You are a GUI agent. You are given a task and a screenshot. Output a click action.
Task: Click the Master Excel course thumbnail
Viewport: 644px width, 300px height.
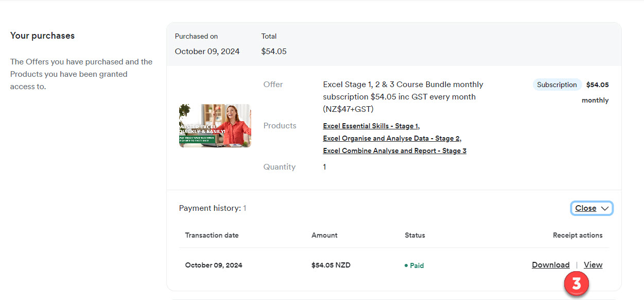[215, 126]
